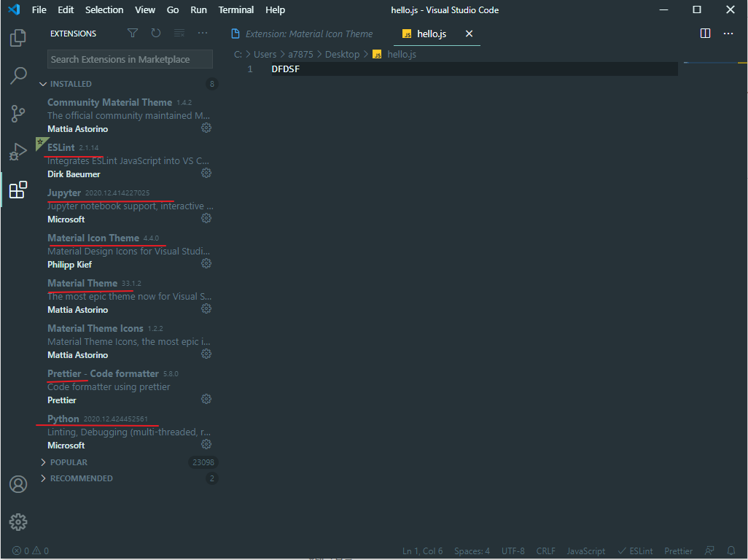Split the editor to the right

[705, 34]
